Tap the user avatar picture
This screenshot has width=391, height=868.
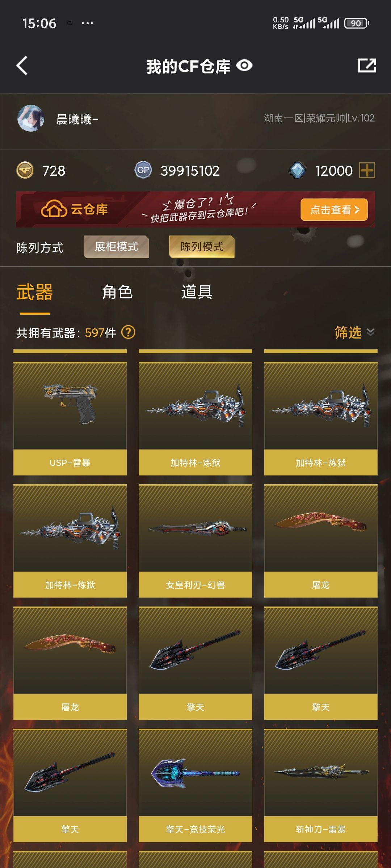tap(31, 118)
